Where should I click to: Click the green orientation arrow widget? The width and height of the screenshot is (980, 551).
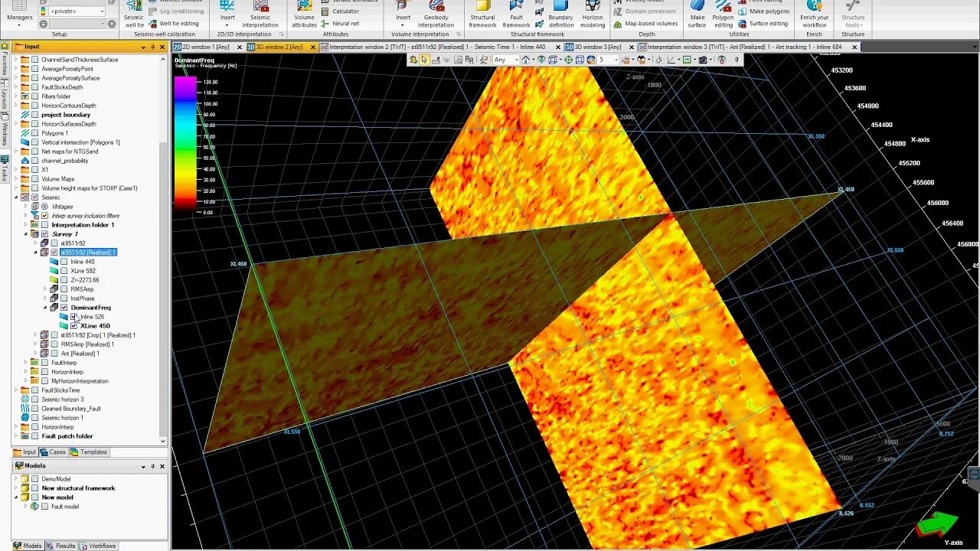point(938,525)
